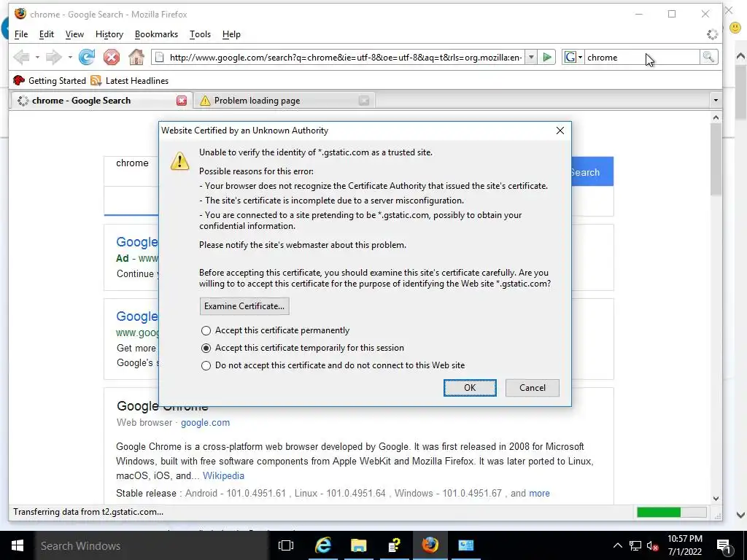The height and width of the screenshot is (560, 747).
Task: Open the Edit menu
Action: (x=46, y=34)
